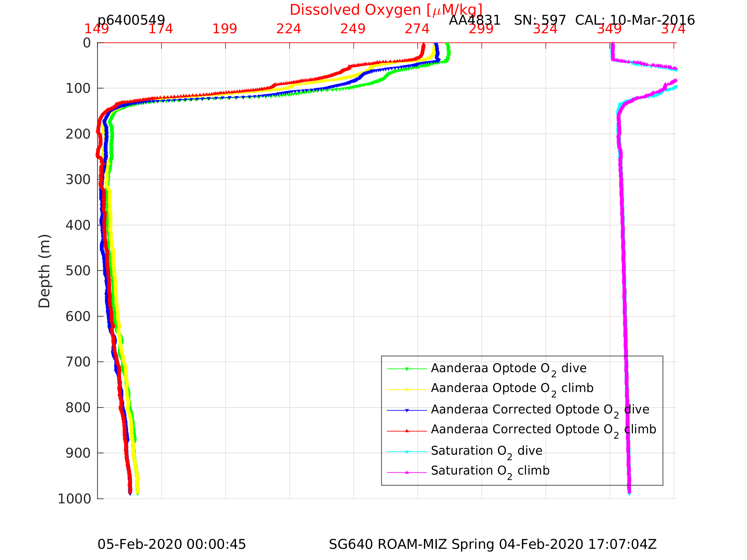Click legend label 'Aanderaa Optode O2 dive'
The width and height of the screenshot is (747, 560).
click(x=509, y=369)
